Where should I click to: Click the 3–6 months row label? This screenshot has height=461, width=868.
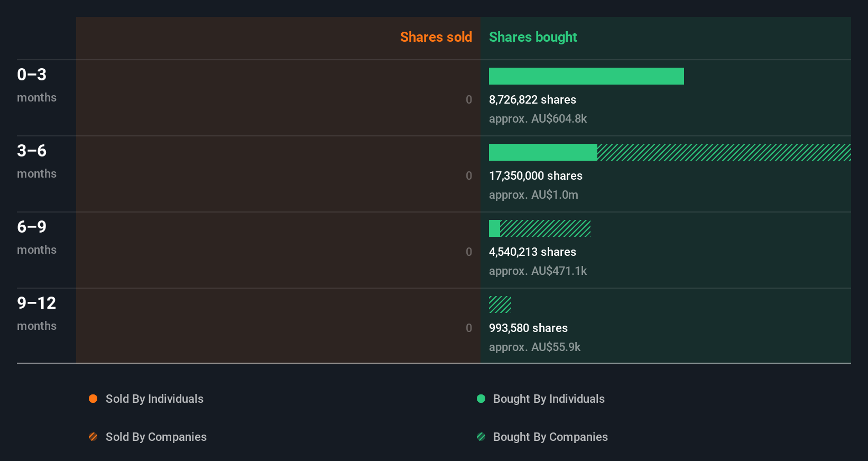(36, 161)
